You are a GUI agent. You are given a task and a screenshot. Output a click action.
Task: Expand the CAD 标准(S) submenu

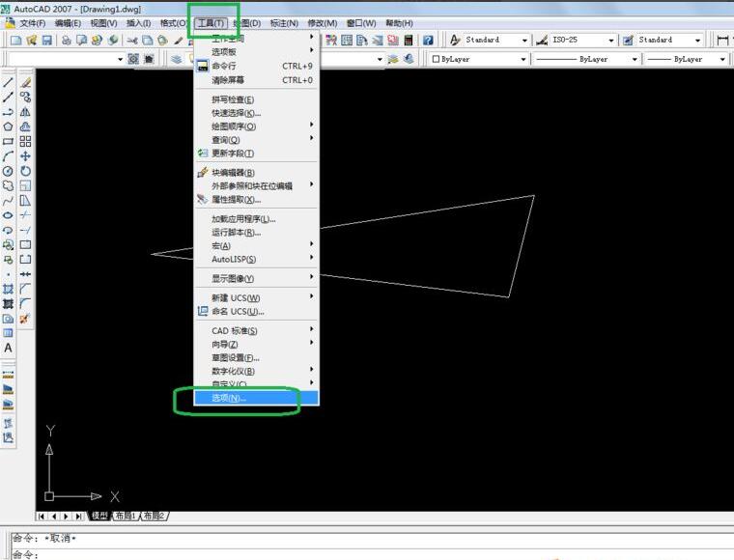tap(256, 331)
